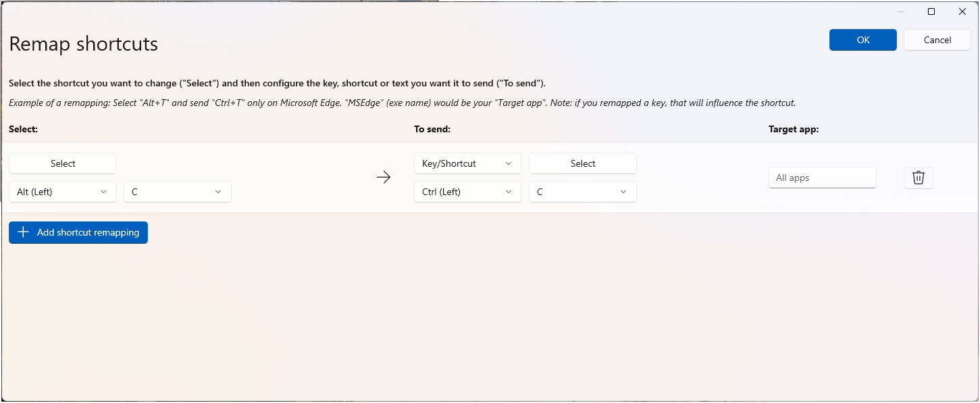This screenshot has height=403, width=980.
Task: Click Select in the To send column
Action: (x=582, y=163)
